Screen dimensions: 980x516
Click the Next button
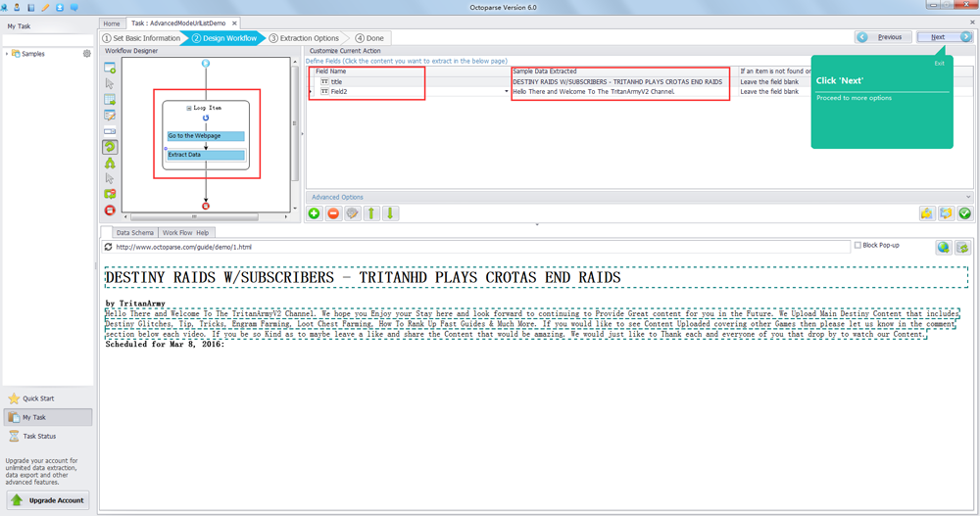tap(945, 37)
